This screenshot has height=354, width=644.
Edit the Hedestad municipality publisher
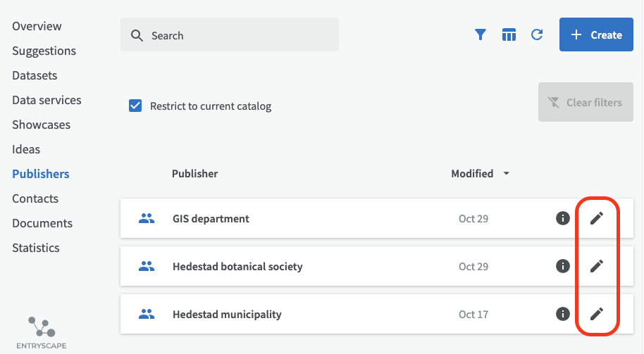(597, 314)
